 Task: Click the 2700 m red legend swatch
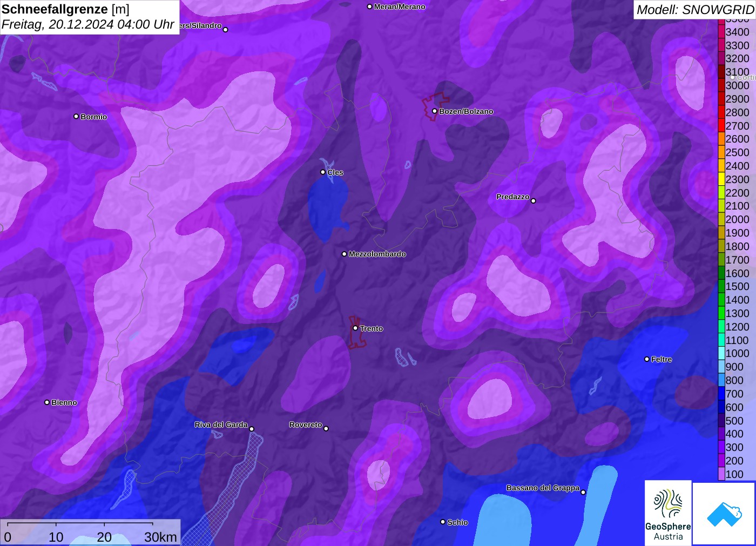(x=721, y=126)
